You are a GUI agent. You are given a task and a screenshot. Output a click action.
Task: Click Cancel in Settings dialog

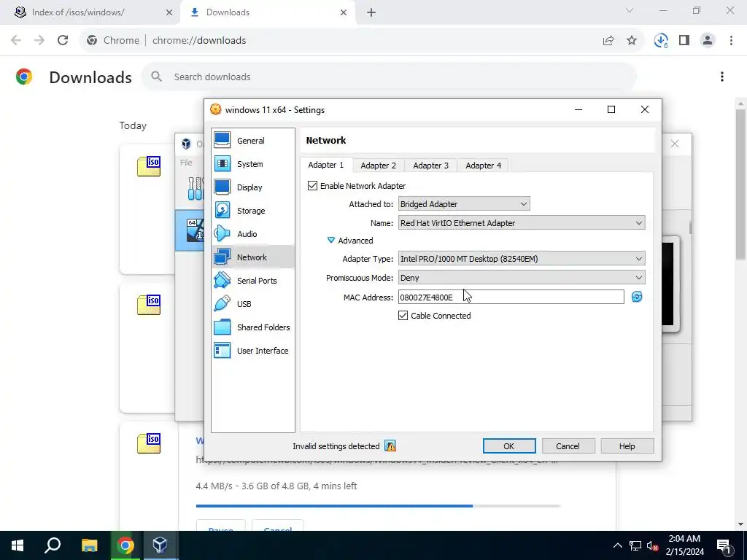568,446
